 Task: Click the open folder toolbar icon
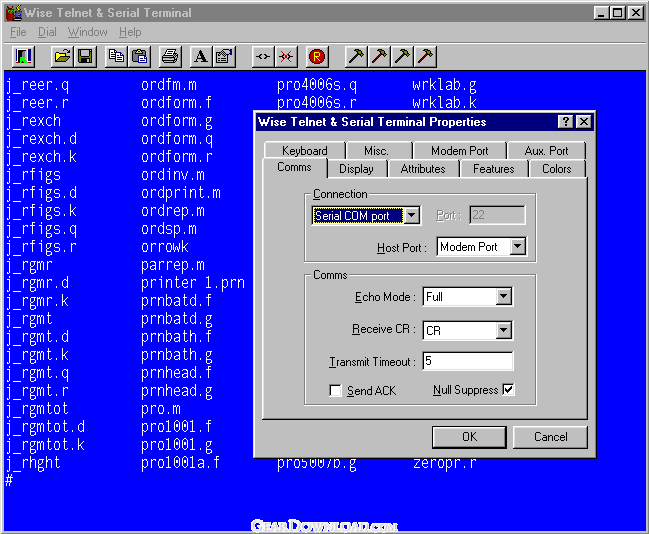[x=61, y=56]
